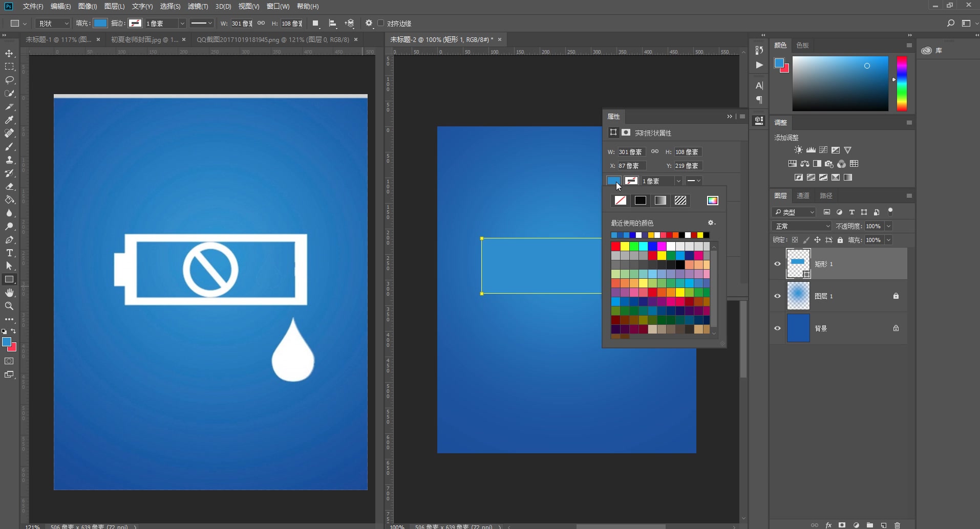This screenshot has width=980, height=529.
Task: Pick the red swatch in the palette
Action: (x=615, y=247)
